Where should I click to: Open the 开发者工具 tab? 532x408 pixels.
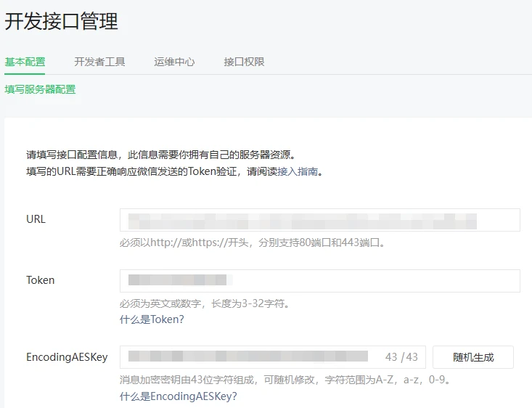point(99,62)
